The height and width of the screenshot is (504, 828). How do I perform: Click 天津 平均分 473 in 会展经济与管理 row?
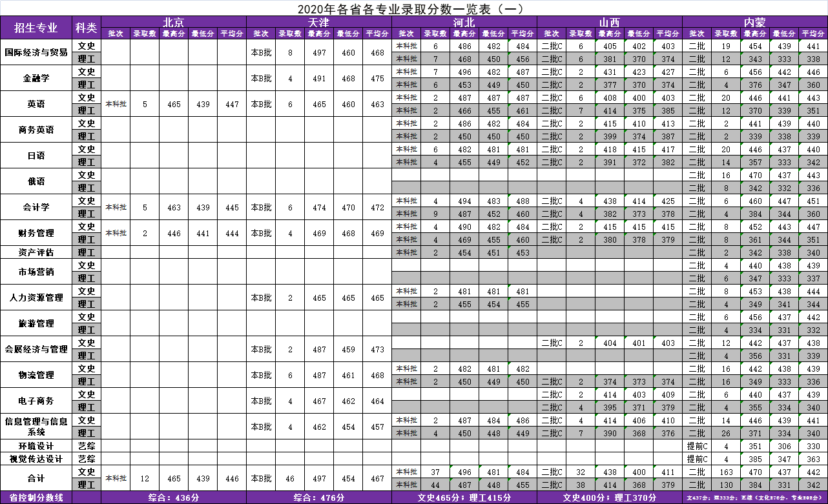tap(377, 349)
